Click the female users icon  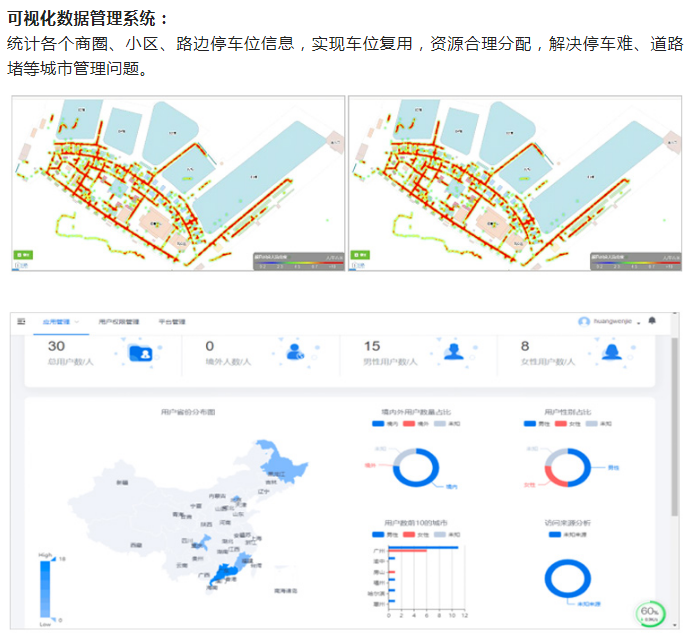[x=611, y=352]
